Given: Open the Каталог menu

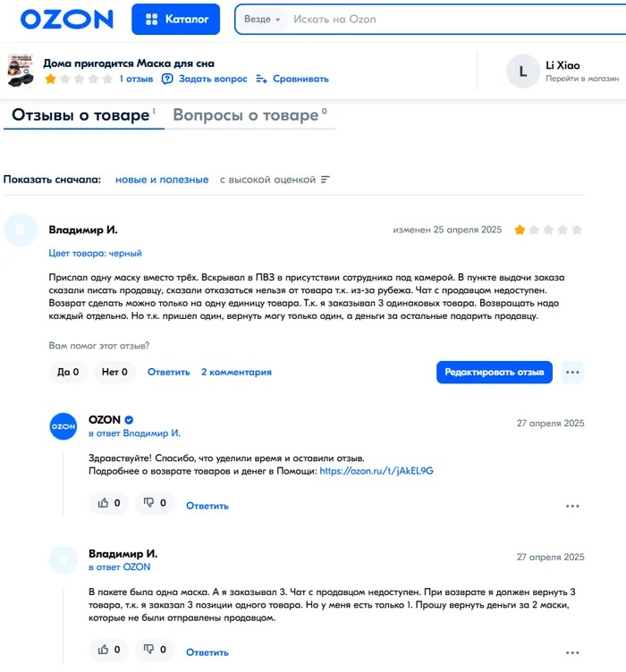Looking at the screenshot, I should tap(175, 19).
